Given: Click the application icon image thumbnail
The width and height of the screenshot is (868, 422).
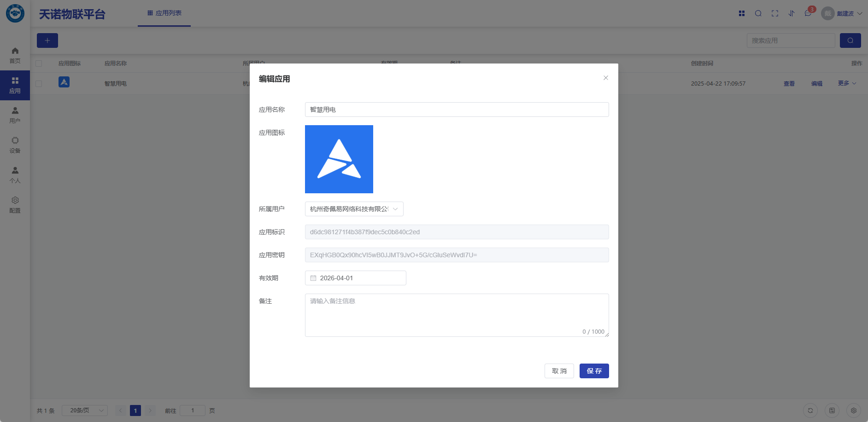Looking at the screenshot, I should (339, 159).
